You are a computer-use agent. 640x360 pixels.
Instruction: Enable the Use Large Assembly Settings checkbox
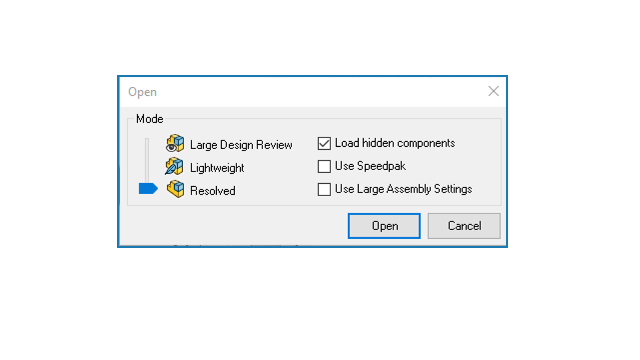pyautogui.click(x=324, y=189)
